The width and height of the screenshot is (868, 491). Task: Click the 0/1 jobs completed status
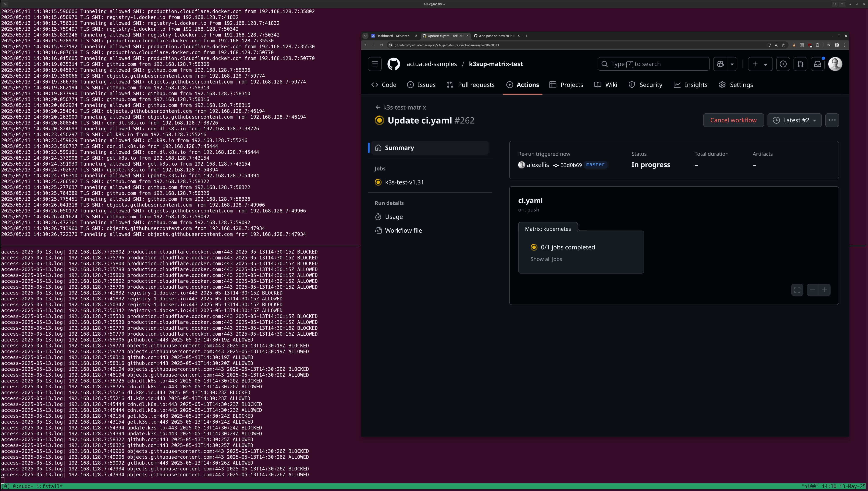568,248
